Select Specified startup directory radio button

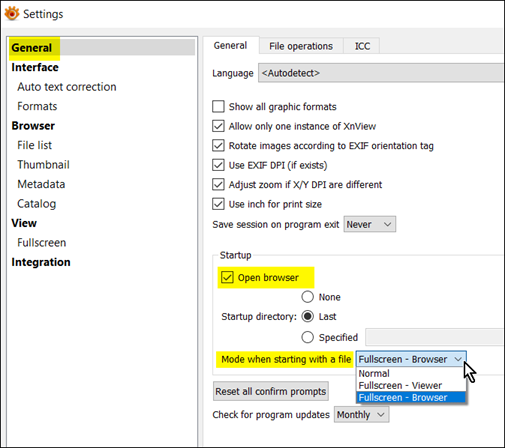pyautogui.click(x=307, y=337)
